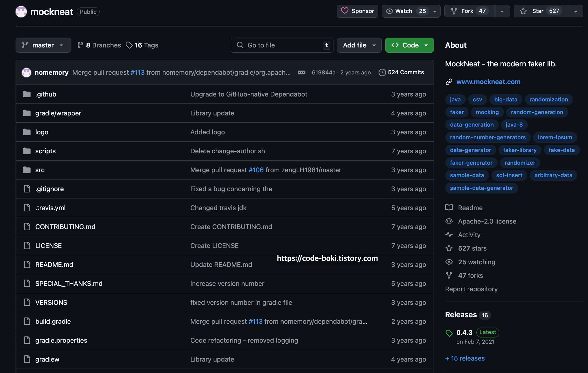Open the 524 Commits history icon
The image size is (588, 373).
[x=382, y=72]
